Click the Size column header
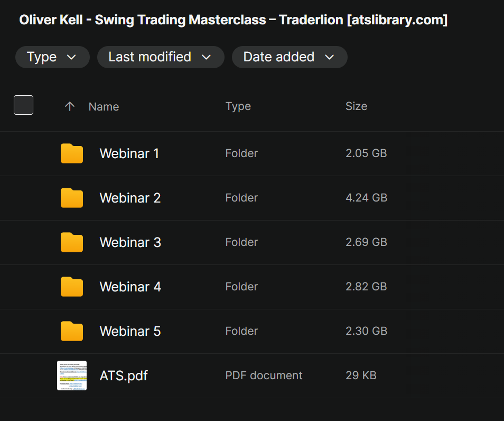The height and width of the screenshot is (421, 504). coord(357,106)
